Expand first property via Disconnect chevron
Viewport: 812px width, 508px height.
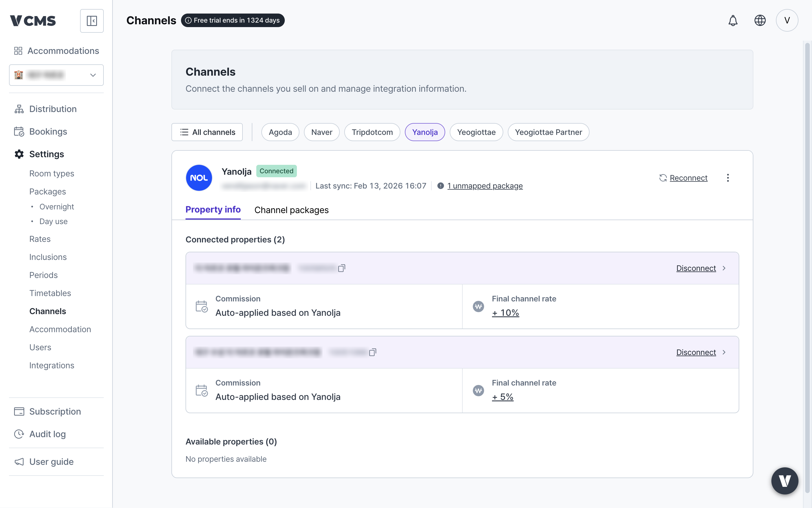click(724, 268)
